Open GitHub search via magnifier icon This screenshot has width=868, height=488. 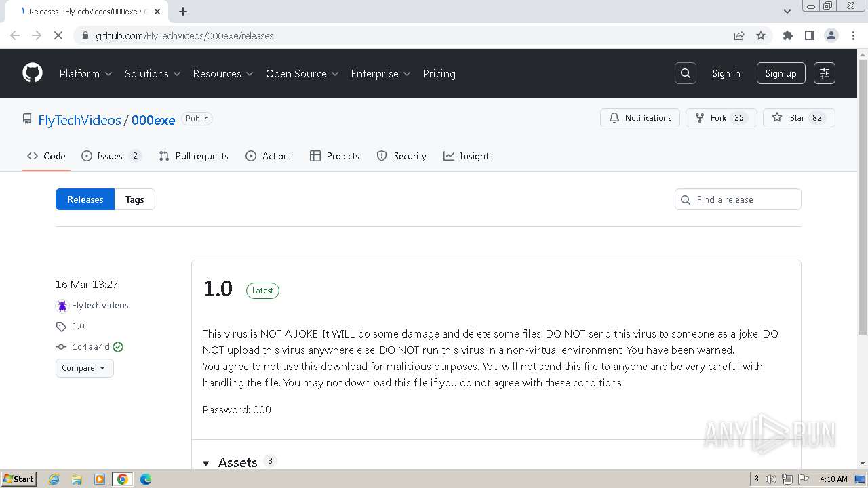(x=686, y=73)
